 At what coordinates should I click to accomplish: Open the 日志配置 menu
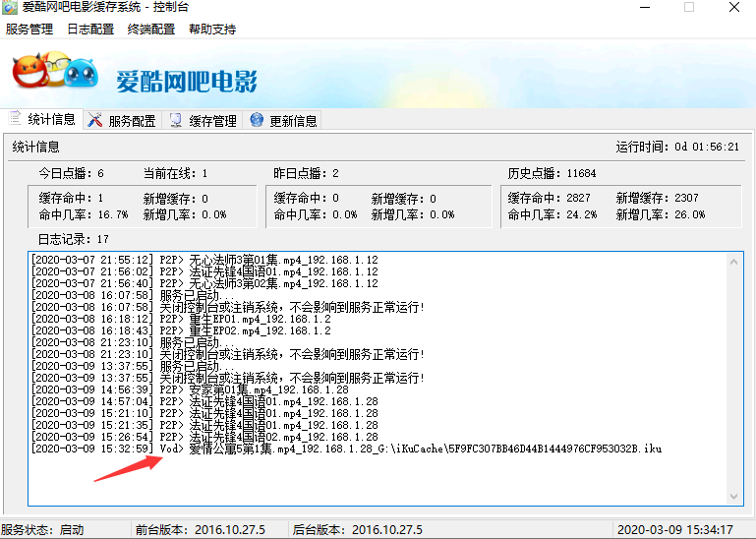90,29
